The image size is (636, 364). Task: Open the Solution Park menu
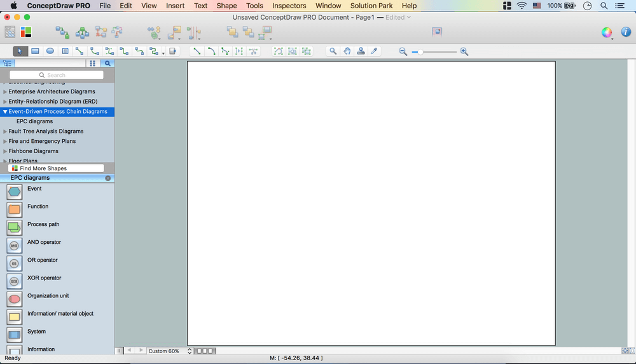click(371, 6)
